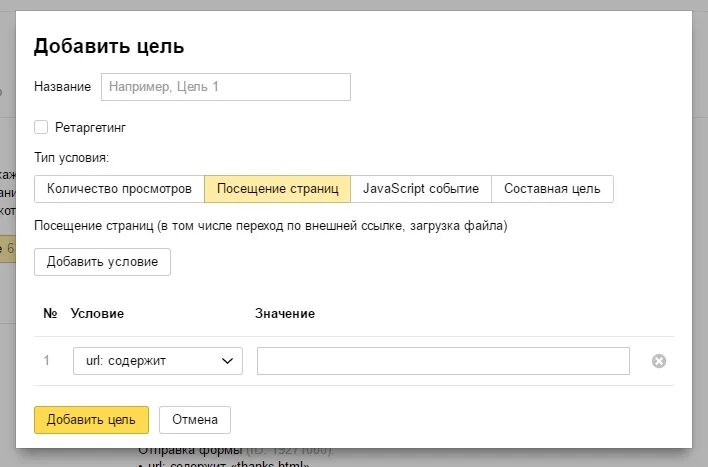The height and width of the screenshot is (467, 708).
Task: Click the Название goal name input field
Action: 226,87
